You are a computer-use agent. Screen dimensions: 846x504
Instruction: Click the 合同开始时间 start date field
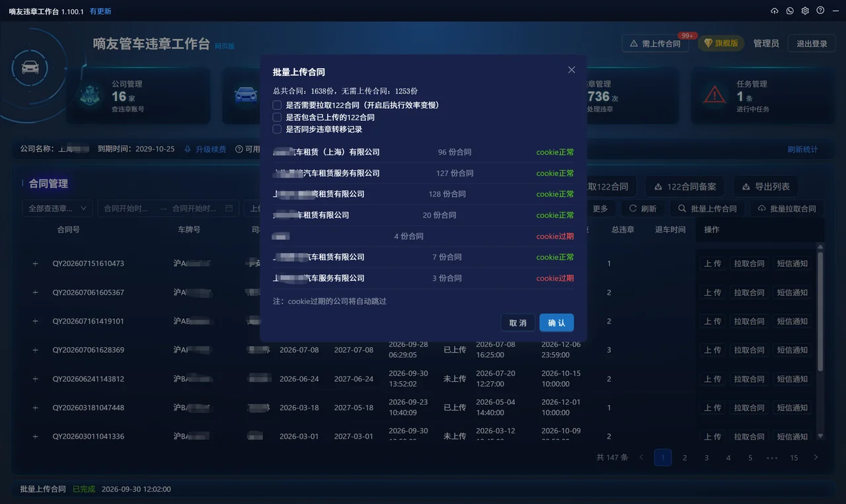tap(126, 209)
